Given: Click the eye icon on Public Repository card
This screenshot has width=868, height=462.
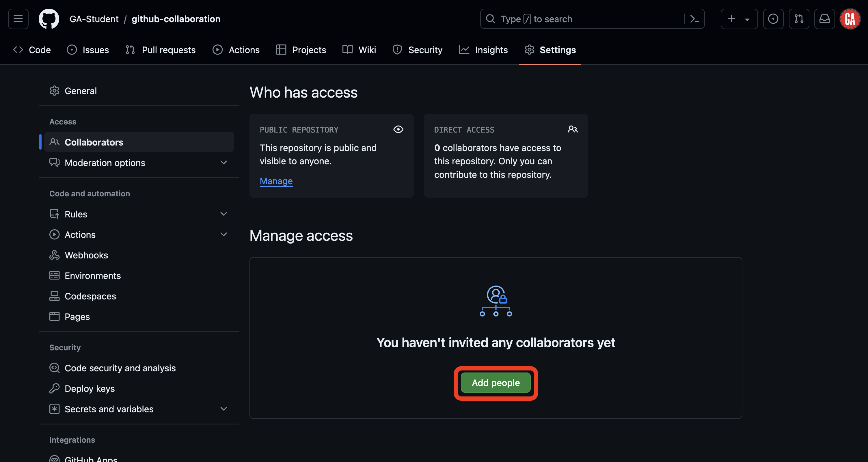Looking at the screenshot, I should pyautogui.click(x=398, y=129).
